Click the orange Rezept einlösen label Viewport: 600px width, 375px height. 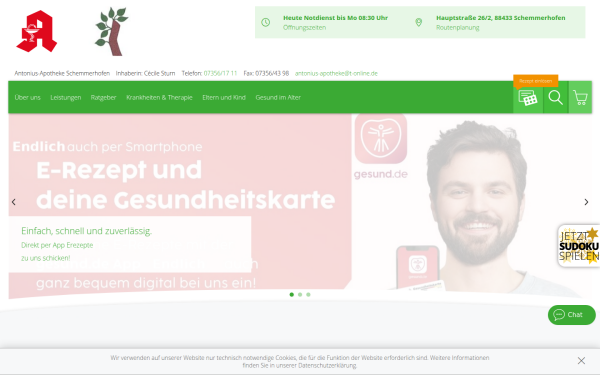(535, 81)
